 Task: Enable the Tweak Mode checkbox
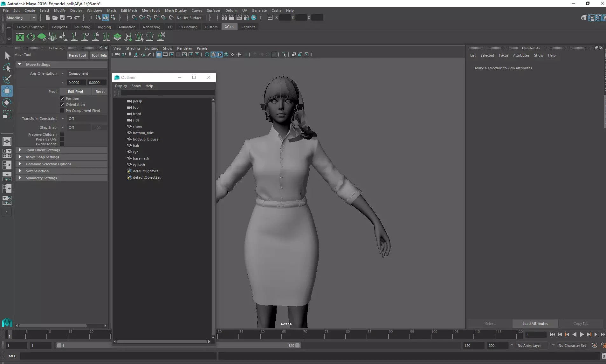62,144
